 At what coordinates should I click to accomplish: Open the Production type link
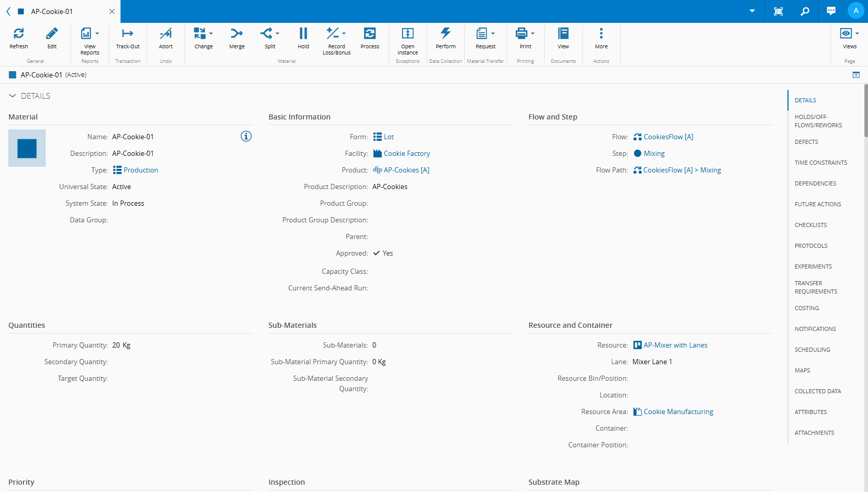pos(141,170)
